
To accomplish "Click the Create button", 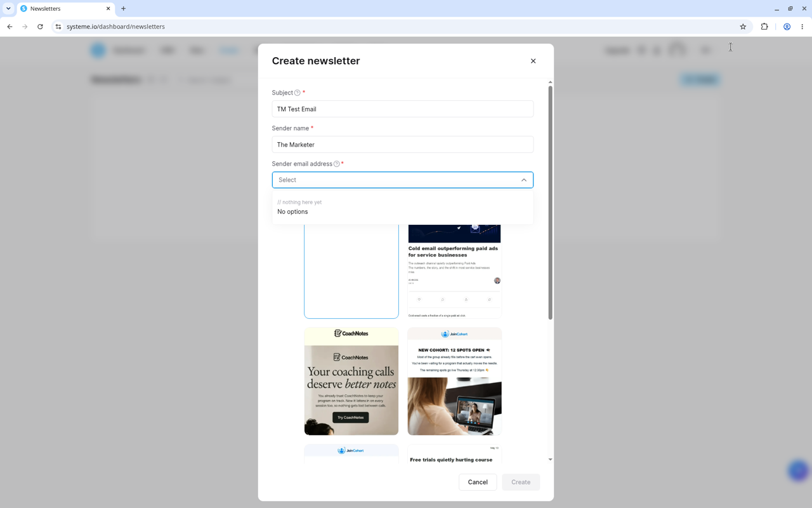I will pyautogui.click(x=521, y=482).
